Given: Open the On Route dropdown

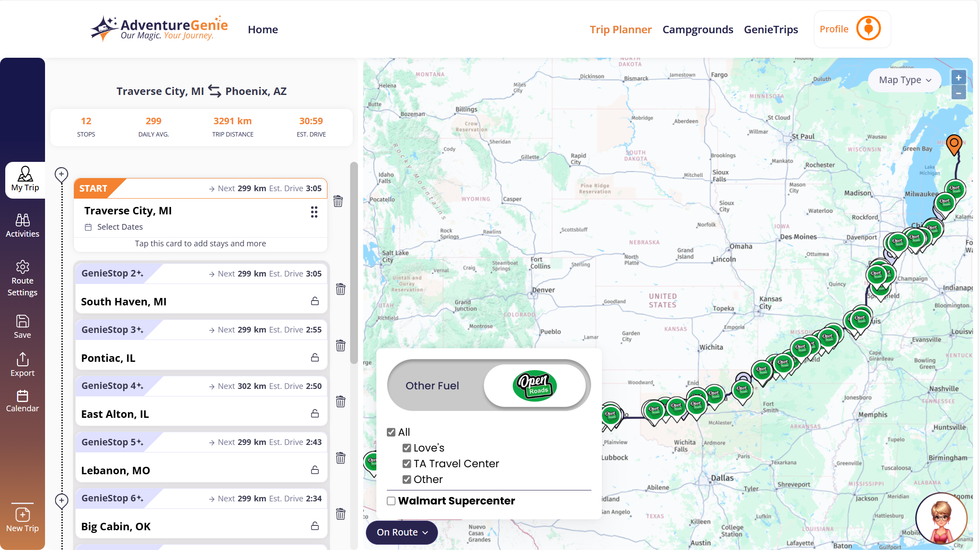Looking at the screenshot, I should coord(402,532).
